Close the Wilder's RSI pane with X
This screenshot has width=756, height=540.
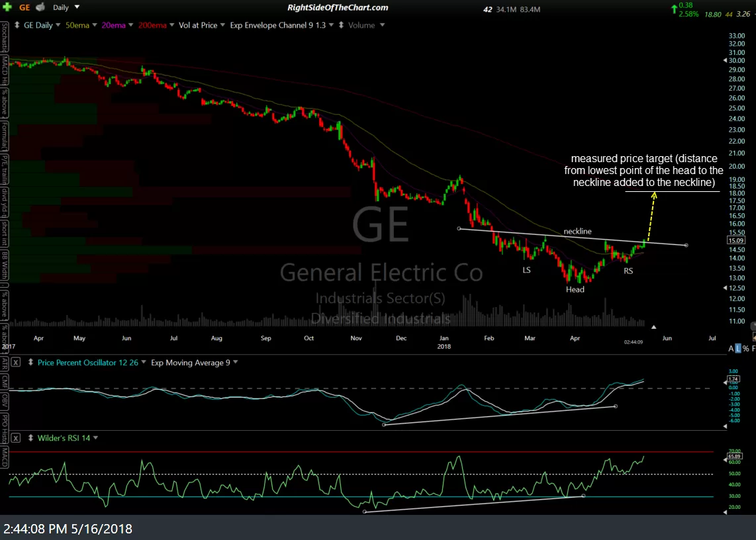[x=15, y=438]
